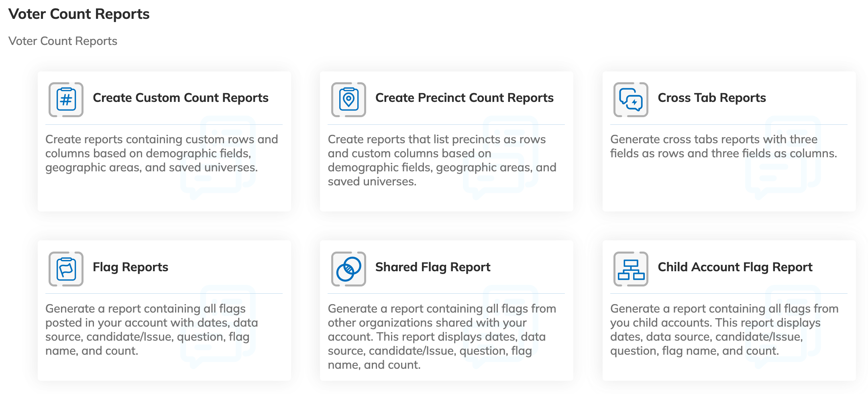
Task: Click the Voter Count Reports subtitle text
Action: pyautogui.click(x=63, y=41)
